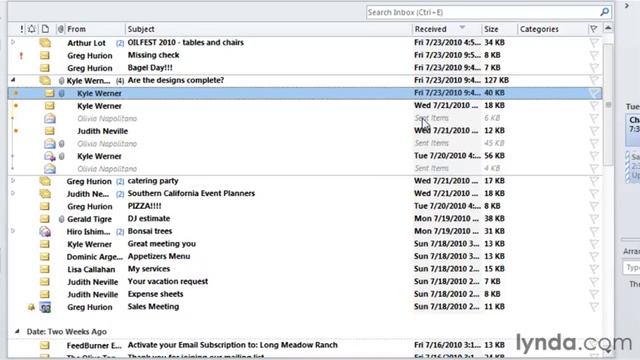Open Olivia Napolitano 45 KB sent item
This screenshot has width=640, height=360.
[x=304, y=143]
